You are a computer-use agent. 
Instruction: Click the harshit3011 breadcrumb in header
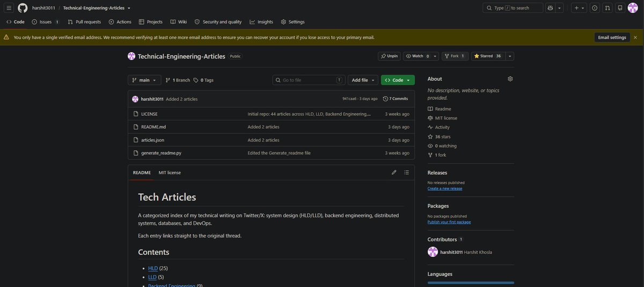[43, 8]
